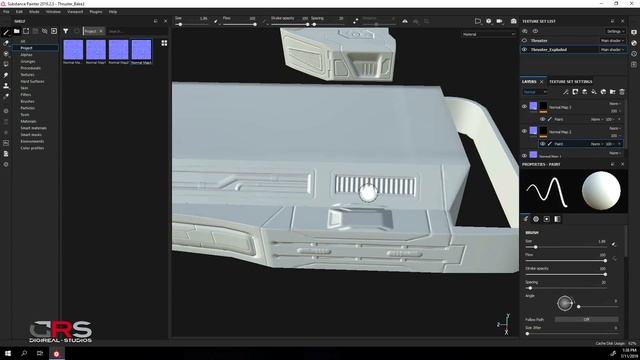This screenshot has height=360, width=640.
Task: Open the Plugins menu
Action: [96, 12]
